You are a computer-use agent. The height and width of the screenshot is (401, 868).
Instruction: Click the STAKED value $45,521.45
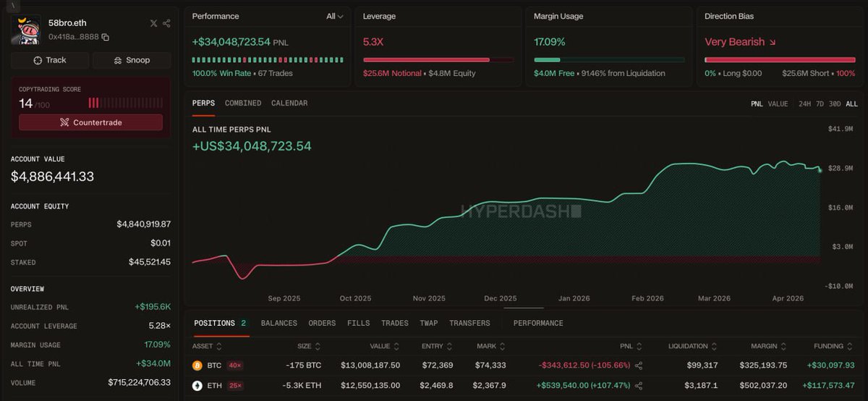tap(150, 262)
